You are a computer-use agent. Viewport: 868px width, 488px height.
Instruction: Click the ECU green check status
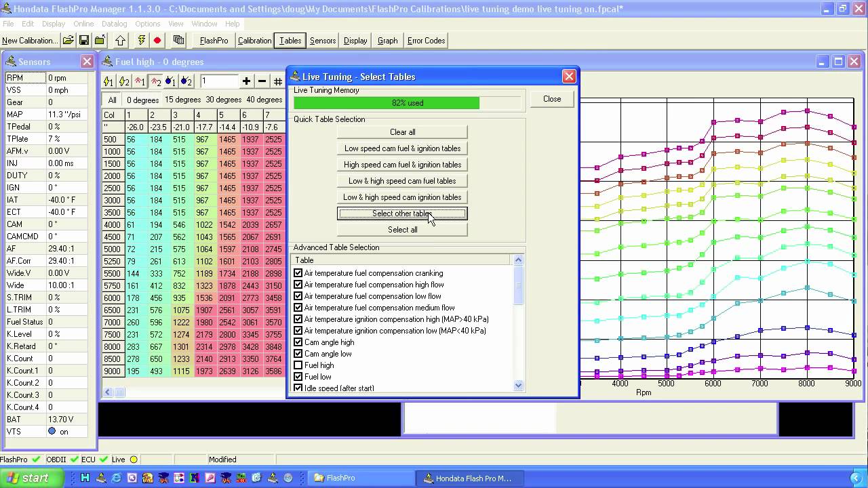click(x=104, y=460)
